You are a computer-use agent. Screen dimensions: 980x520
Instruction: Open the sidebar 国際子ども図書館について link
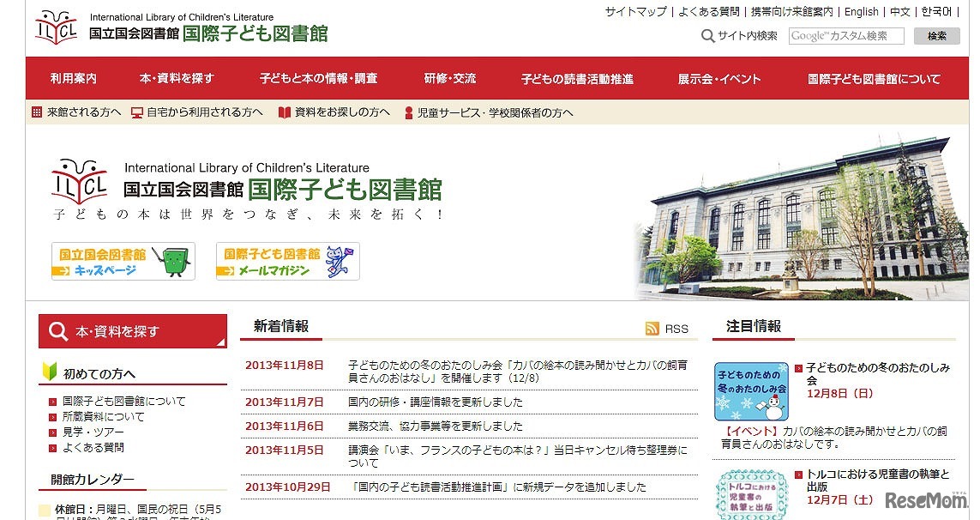[123, 401]
